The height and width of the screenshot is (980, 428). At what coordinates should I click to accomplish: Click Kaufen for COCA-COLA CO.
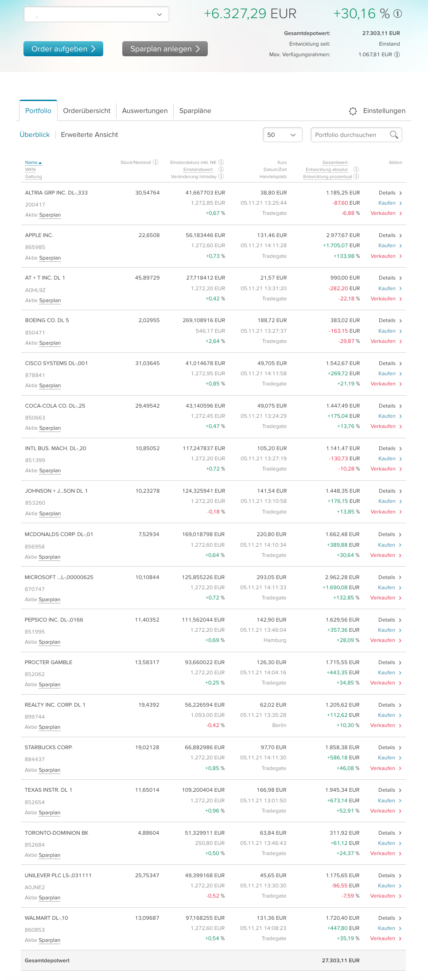pos(387,416)
